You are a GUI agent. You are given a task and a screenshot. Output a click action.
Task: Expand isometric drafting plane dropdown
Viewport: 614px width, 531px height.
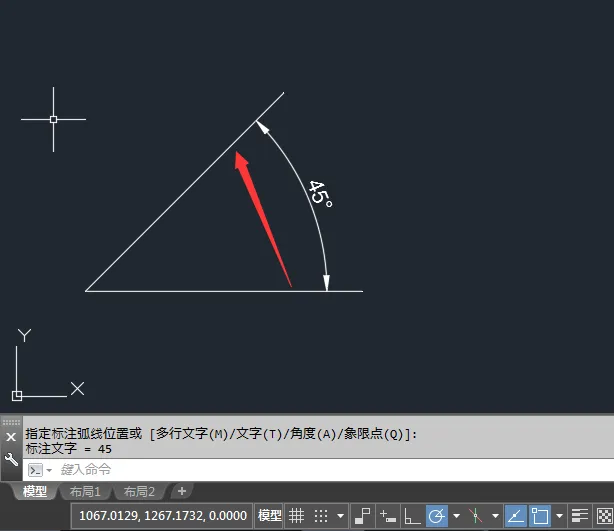pos(495,516)
